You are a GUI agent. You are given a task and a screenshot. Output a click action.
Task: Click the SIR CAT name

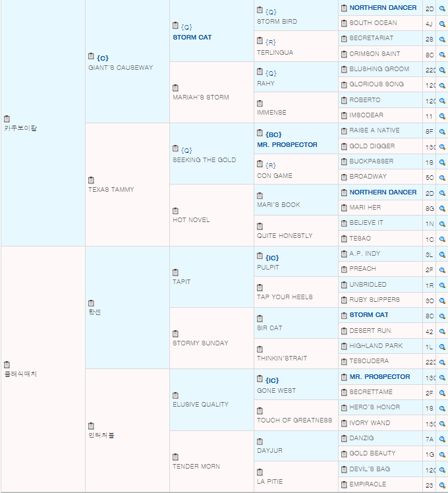(269, 328)
